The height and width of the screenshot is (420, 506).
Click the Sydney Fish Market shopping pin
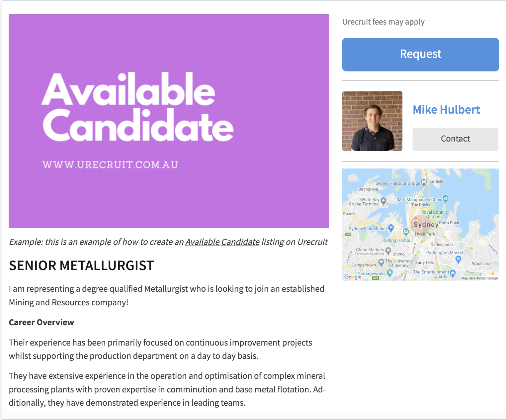(390, 227)
